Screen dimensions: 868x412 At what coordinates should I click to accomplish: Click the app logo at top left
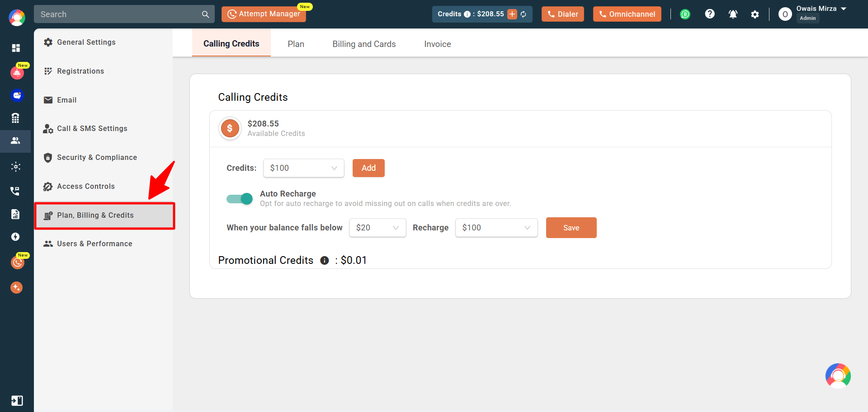tap(17, 18)
